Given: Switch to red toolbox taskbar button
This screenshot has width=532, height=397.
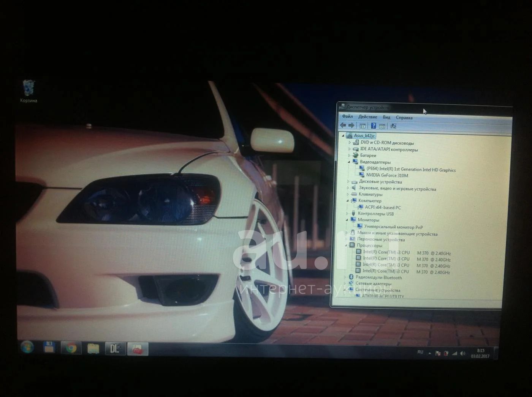Looking at the screenshot, I should [138, 349].
